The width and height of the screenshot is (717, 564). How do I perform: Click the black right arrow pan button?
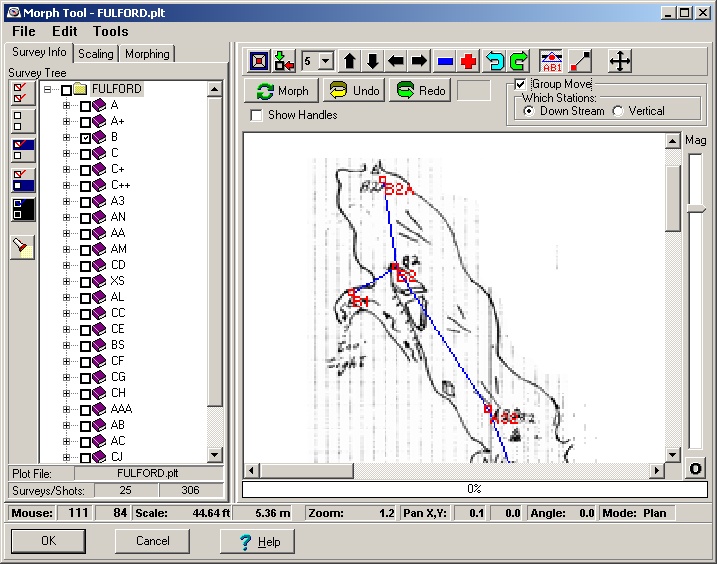(x=419, y=61)
